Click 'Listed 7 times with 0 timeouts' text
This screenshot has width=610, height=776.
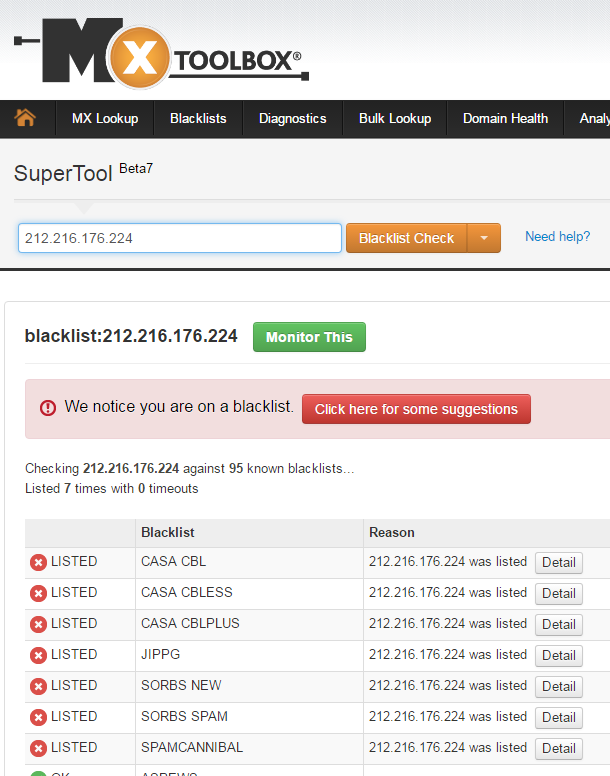[112, 488]
